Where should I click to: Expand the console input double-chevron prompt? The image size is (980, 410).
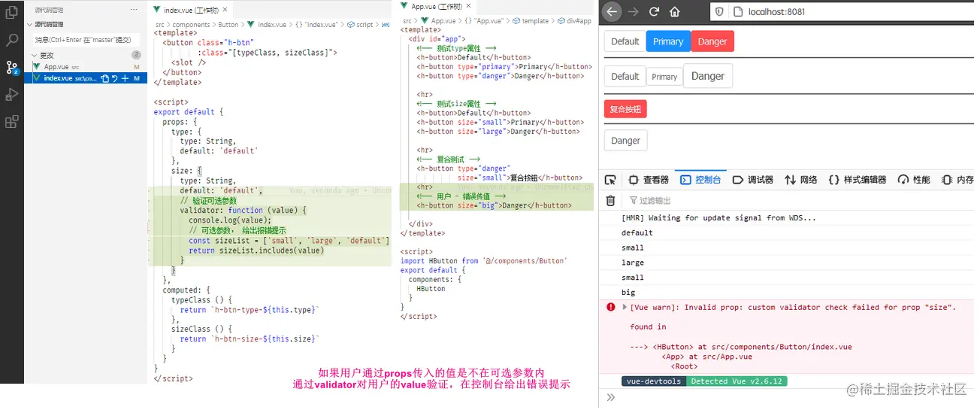(x=610, y=397)
